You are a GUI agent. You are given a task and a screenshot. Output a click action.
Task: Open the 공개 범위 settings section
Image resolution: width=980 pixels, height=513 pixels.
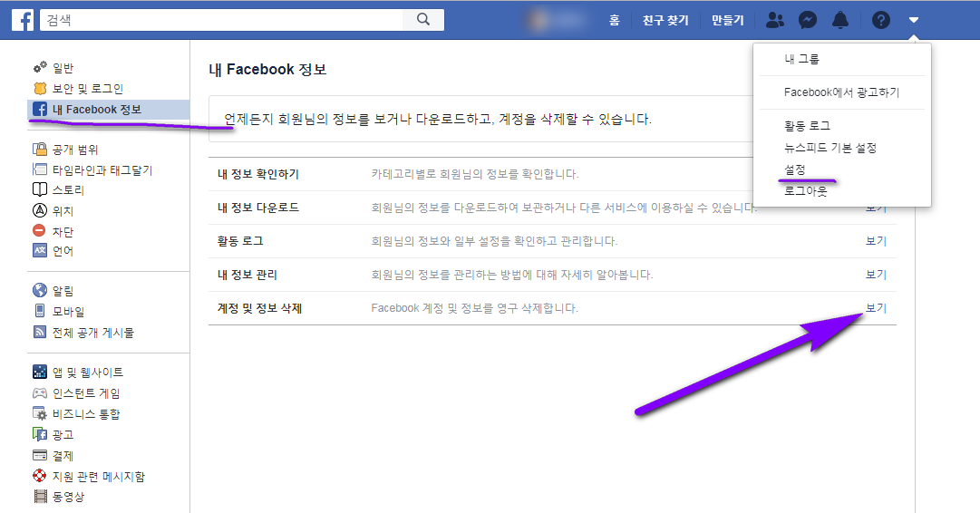[75, 150]
